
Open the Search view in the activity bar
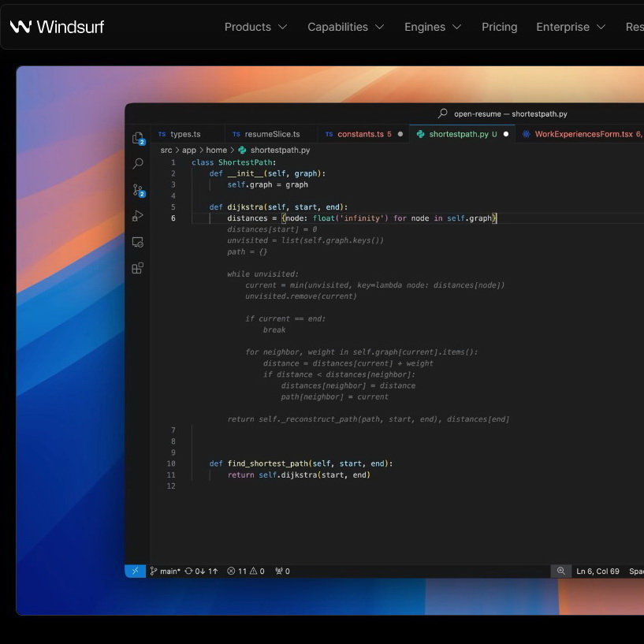coord(138,163)
